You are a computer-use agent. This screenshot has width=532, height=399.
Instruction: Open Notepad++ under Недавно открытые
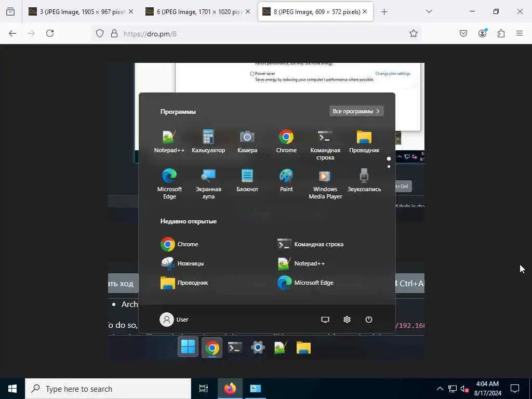pyautogui.click(x=301, y=263)
